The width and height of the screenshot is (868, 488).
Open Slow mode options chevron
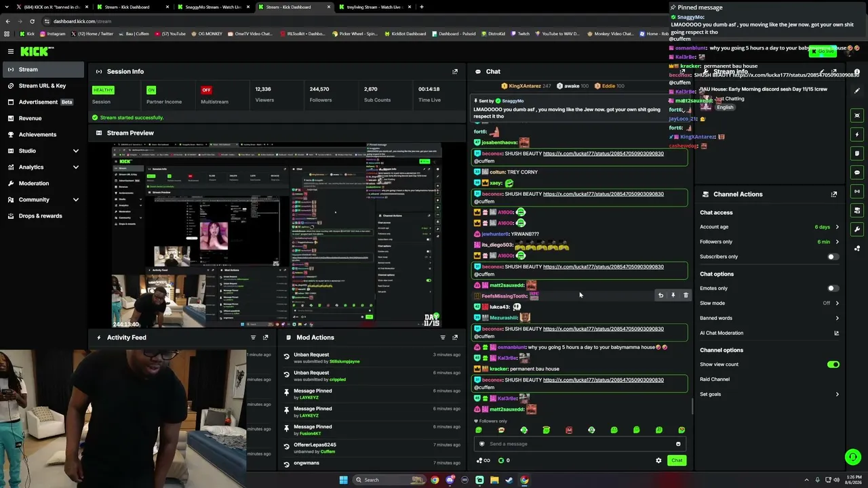tap(837, 303)
